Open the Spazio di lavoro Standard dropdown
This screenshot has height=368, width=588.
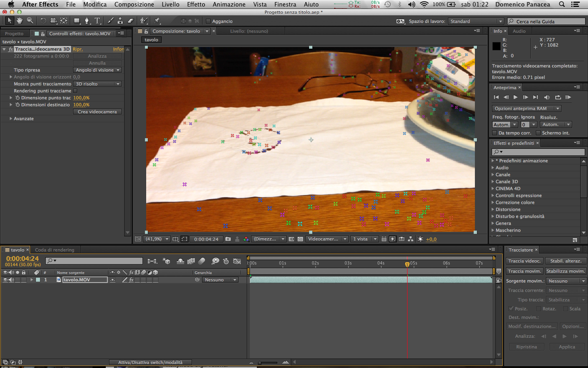tap(476, 21)
